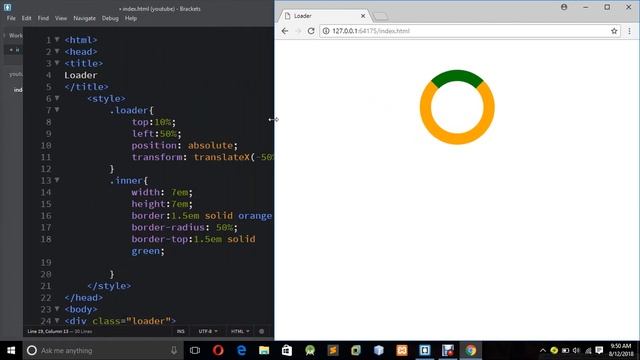Image resolution: width=640 pixels, height=360 pixels.
Task: Select the Loader tab in Chrome
Action: pyautogui.click(x=324, y=16)
